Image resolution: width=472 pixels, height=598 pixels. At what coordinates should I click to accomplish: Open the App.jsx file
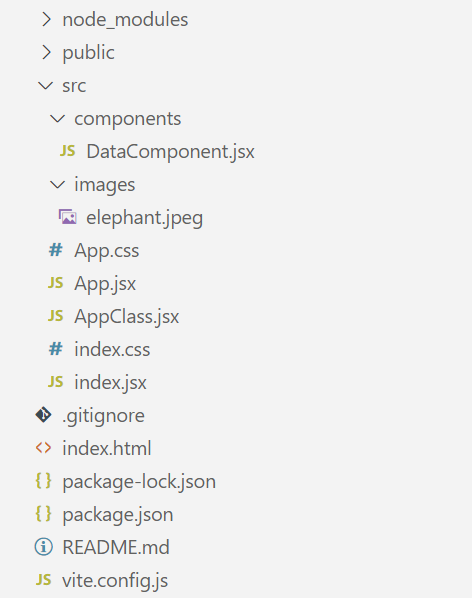click(105, 284)
